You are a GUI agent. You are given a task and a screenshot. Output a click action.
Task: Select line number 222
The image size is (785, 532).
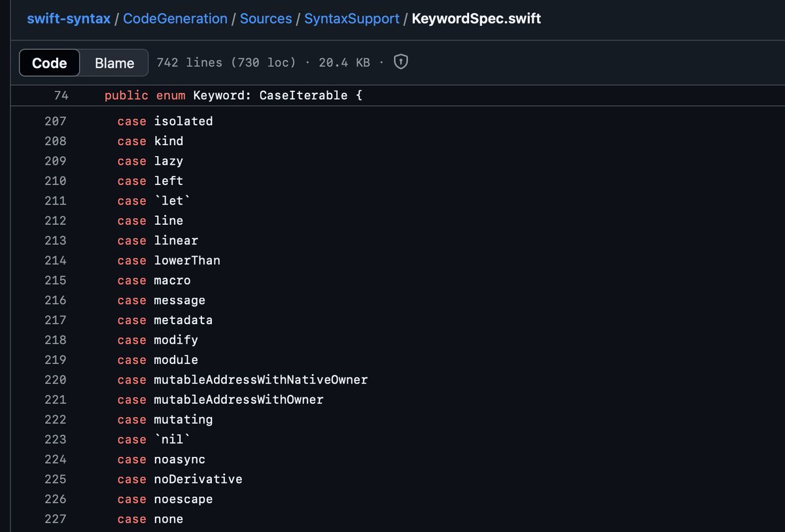coord(56,420)
